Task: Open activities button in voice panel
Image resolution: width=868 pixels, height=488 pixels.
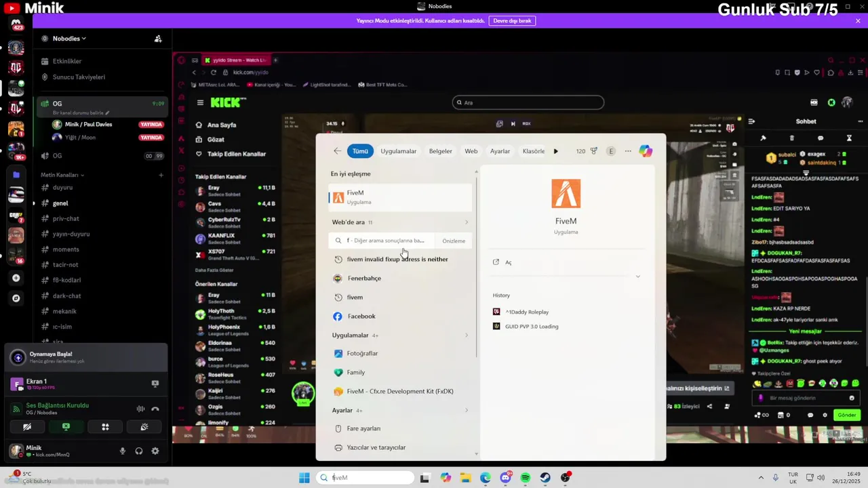Action: tap(105, 427)
